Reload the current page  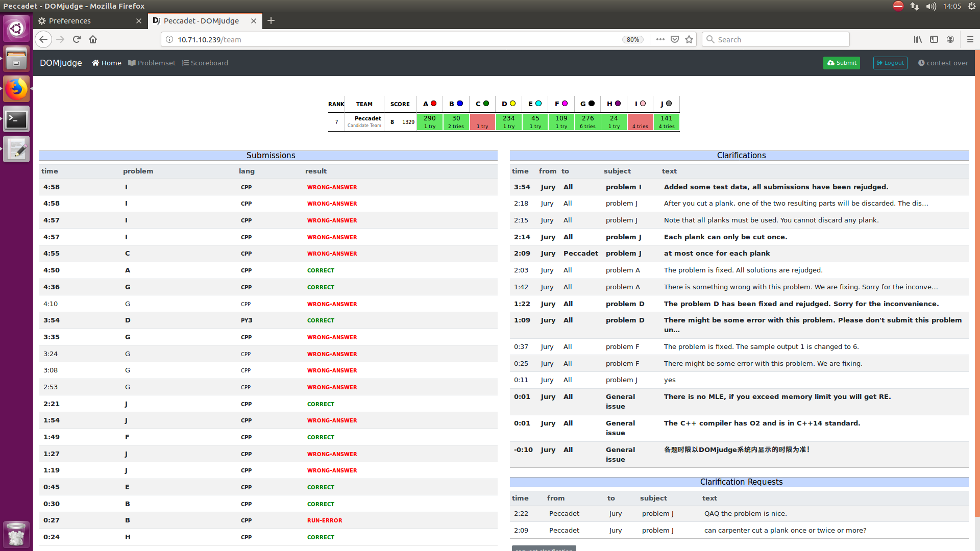77,39
